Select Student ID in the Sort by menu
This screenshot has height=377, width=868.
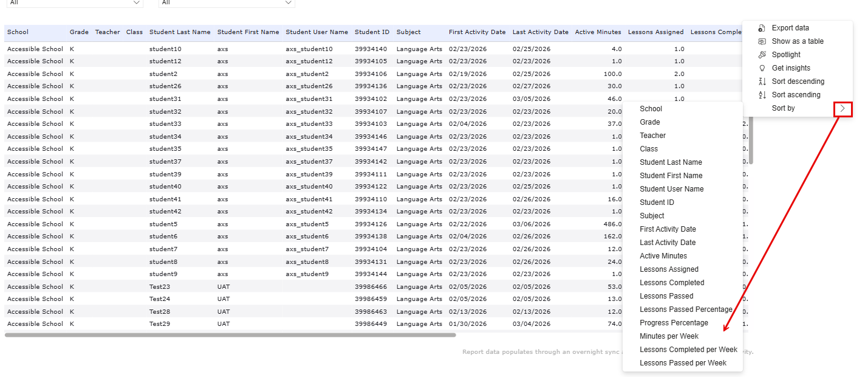[655, 202]
